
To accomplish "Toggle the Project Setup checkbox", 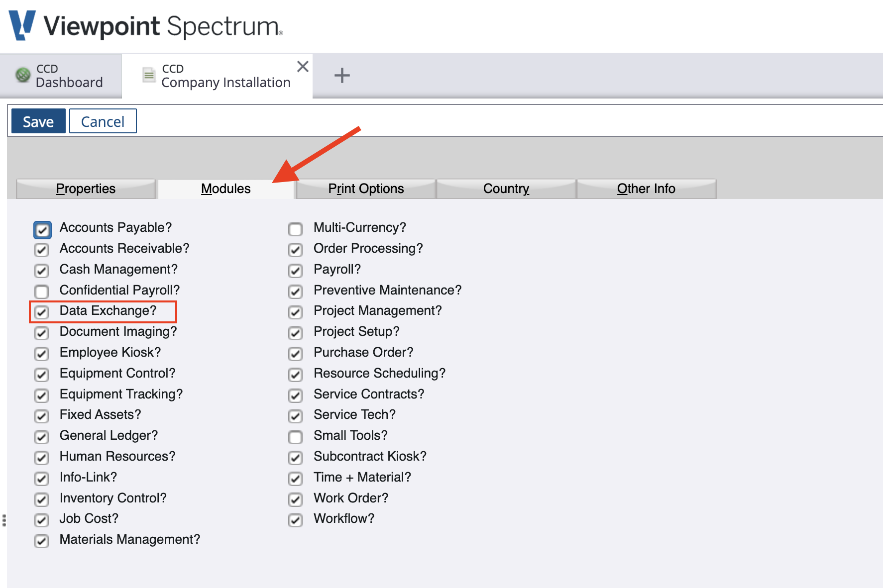I will 296,333.
